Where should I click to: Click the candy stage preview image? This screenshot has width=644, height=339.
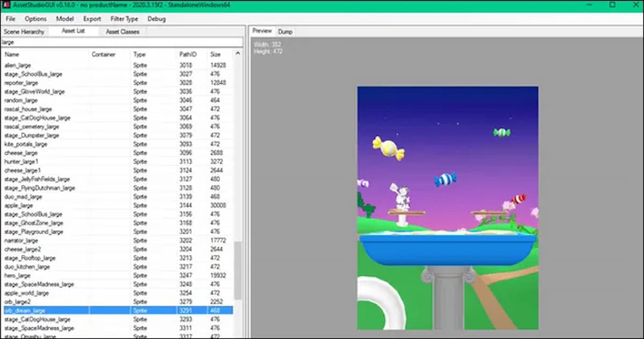[x=448, y=208]
